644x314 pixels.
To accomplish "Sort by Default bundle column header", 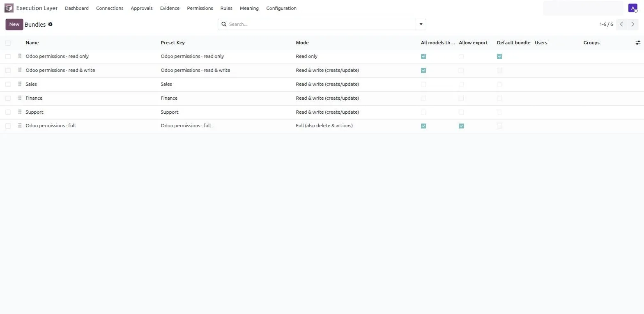I will coord(513,43).
